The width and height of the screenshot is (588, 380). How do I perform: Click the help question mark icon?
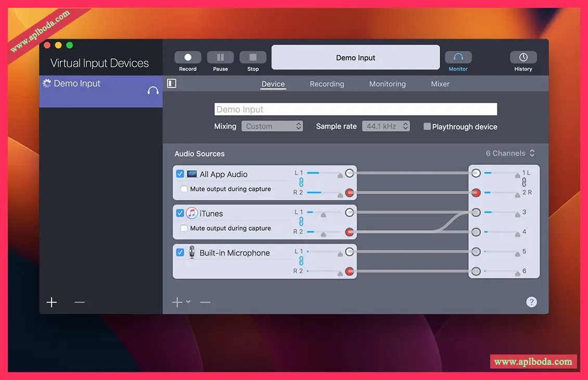[531, 302]
